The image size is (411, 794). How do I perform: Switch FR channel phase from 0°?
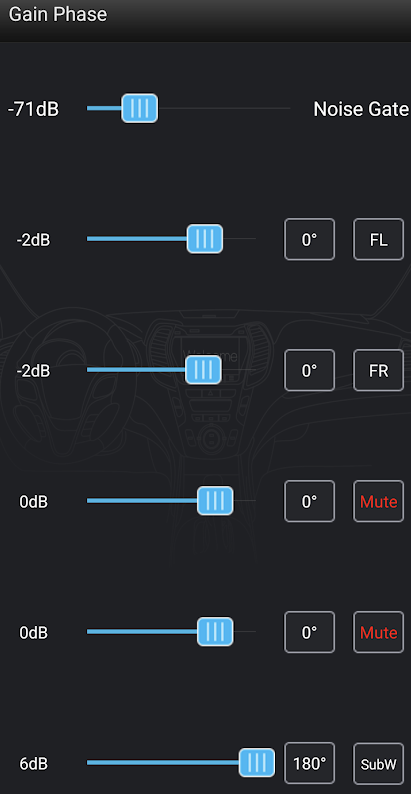point(309,370)
